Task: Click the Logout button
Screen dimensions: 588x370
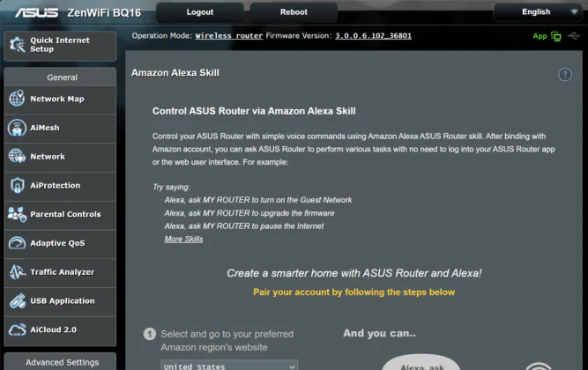Action: pos(200,12)
